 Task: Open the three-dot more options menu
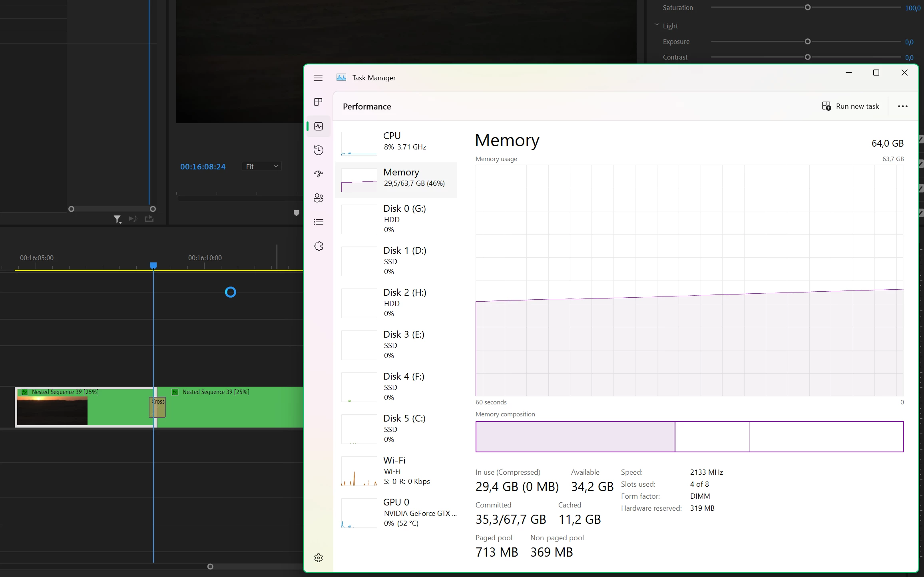pos(902,106)
